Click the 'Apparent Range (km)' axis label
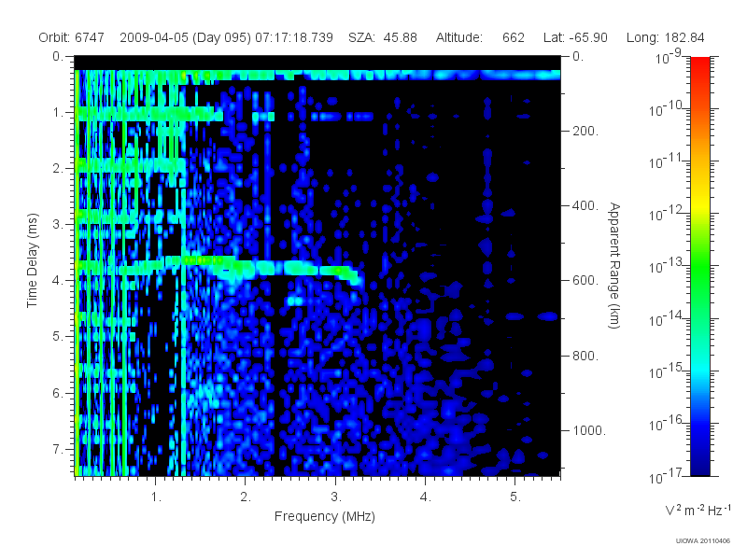 click(614, 265)
